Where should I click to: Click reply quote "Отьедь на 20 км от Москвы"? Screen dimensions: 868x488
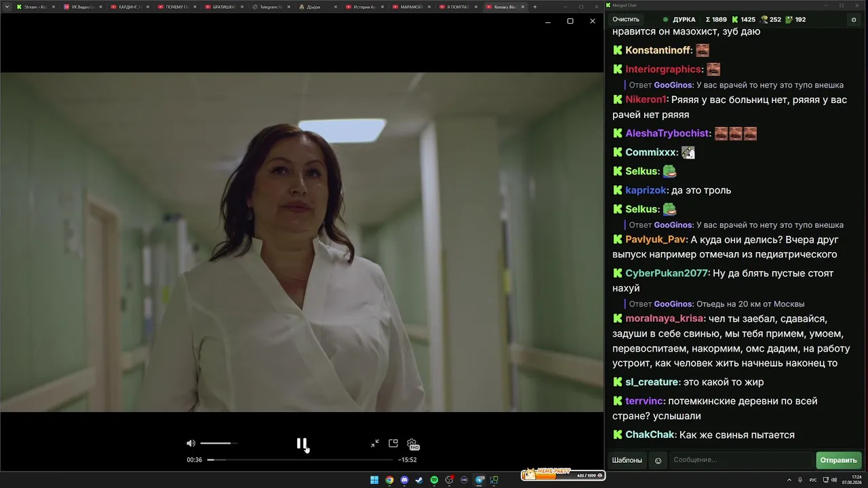751,304
